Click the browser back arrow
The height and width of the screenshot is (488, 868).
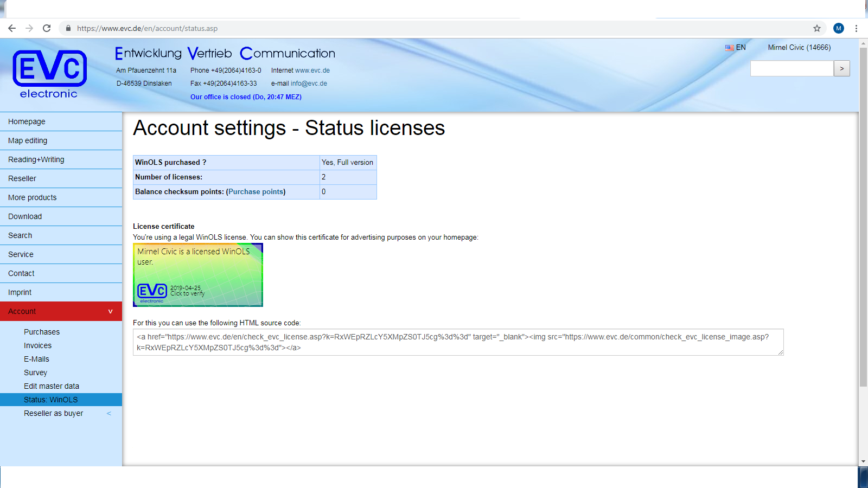pos(12,28)
